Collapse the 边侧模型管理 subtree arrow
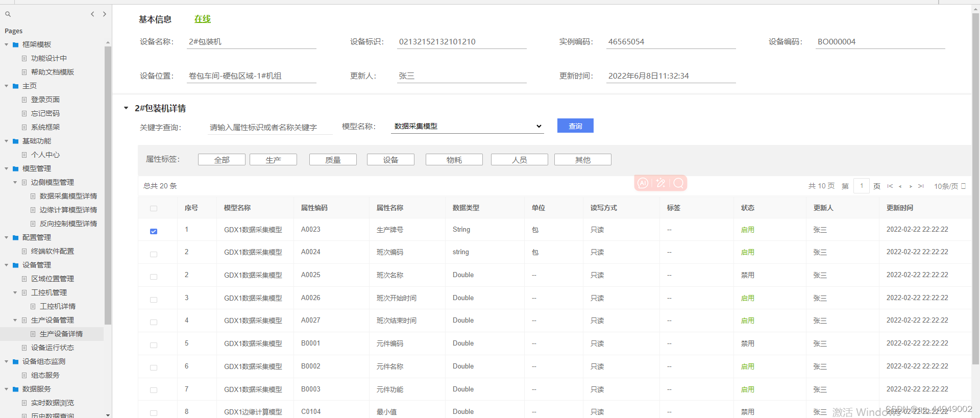The image size is (980, 418). [x=15, y=182]
